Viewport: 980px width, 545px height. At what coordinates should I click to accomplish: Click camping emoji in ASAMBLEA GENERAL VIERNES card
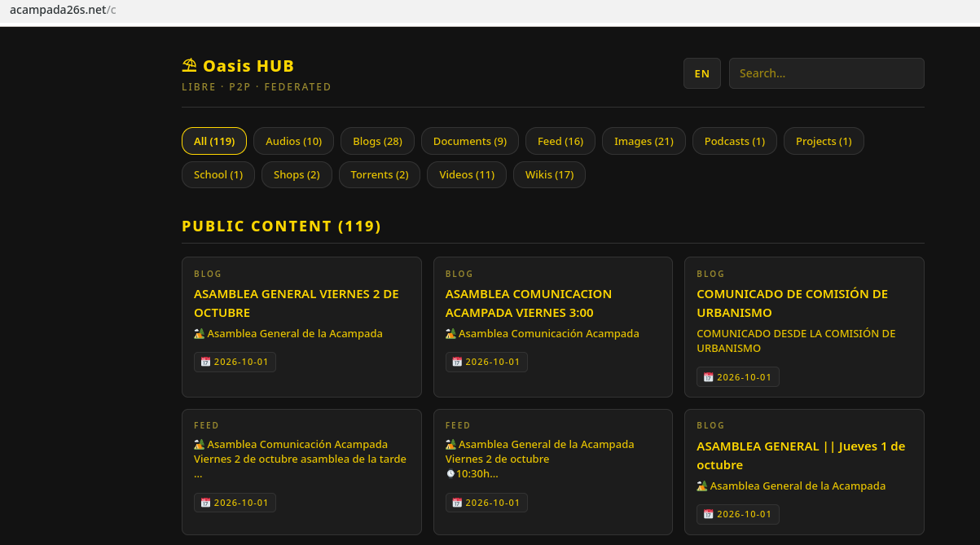200,333
